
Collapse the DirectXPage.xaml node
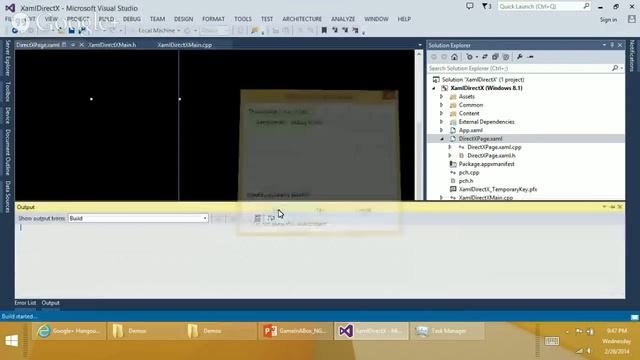point(442,139)
